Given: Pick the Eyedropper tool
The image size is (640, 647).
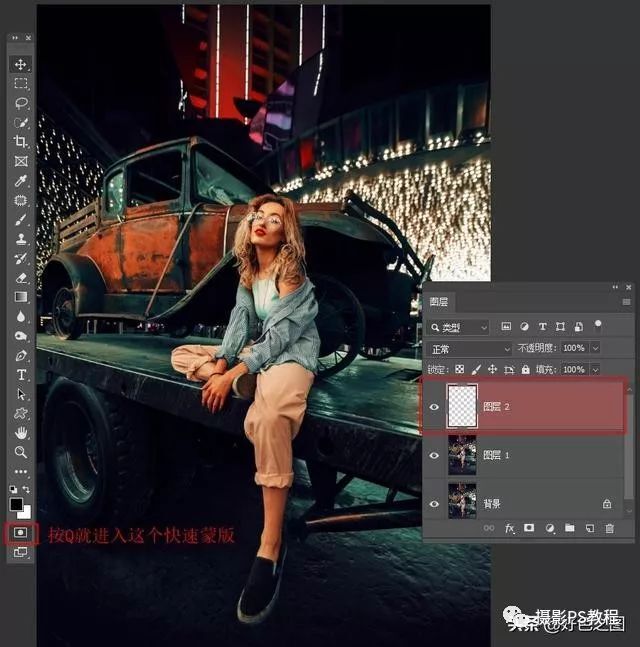Looking at the screenshot, I should coord(21,181).
